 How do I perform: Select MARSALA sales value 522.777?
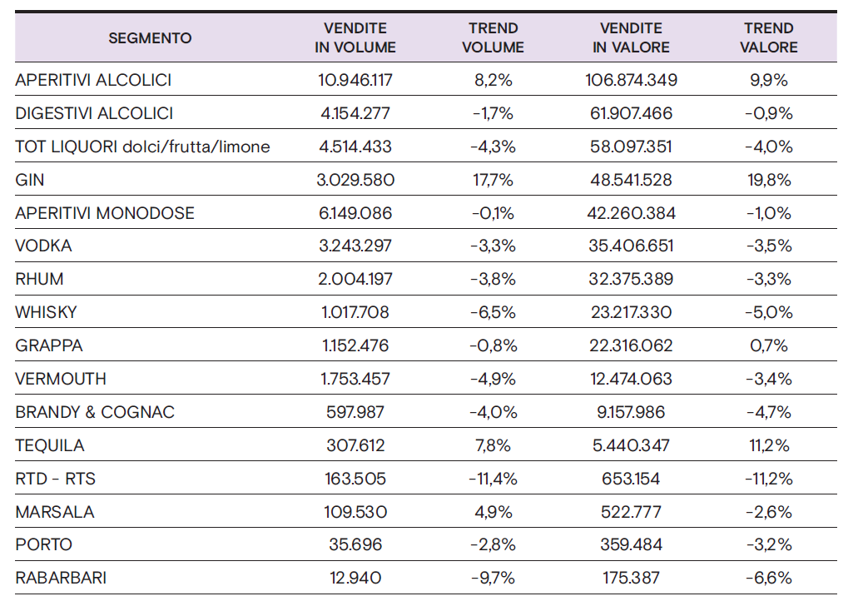tap(631, 512)
